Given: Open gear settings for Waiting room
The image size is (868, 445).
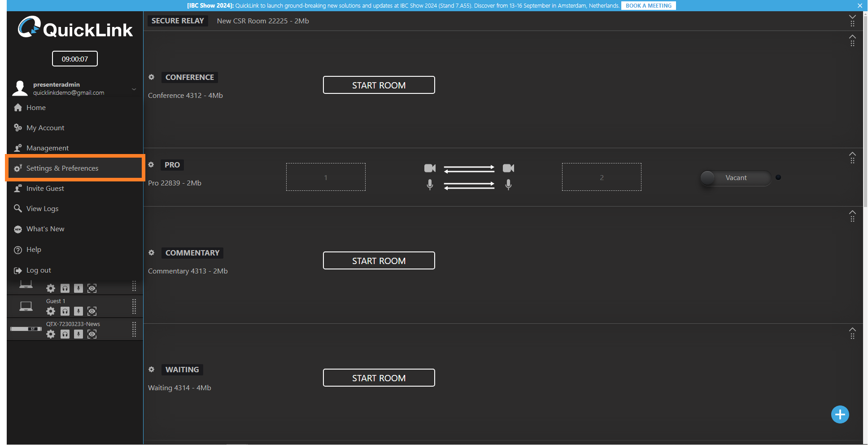Looking at the screenshot, I should pyautogui.click(x=152, y=370).
